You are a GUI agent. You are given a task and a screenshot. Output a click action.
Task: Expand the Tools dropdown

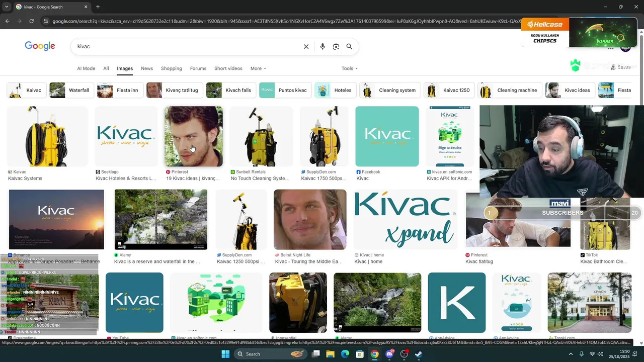tap(350, 68)
